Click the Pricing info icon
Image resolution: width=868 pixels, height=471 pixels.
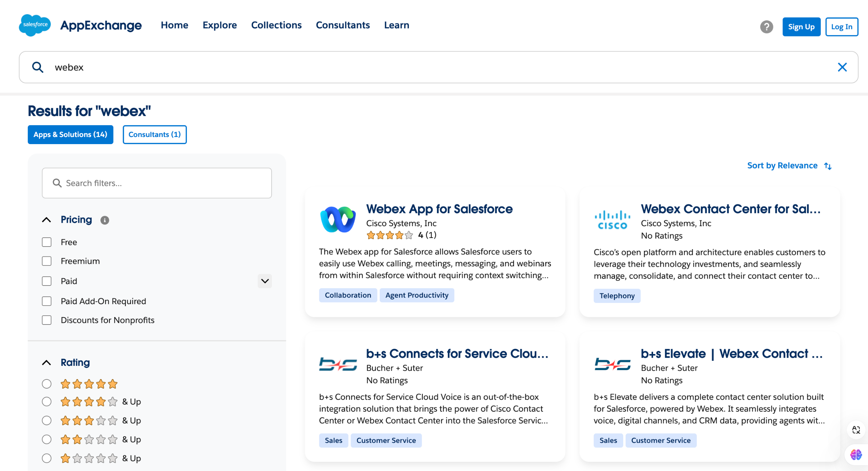point(105,220)
